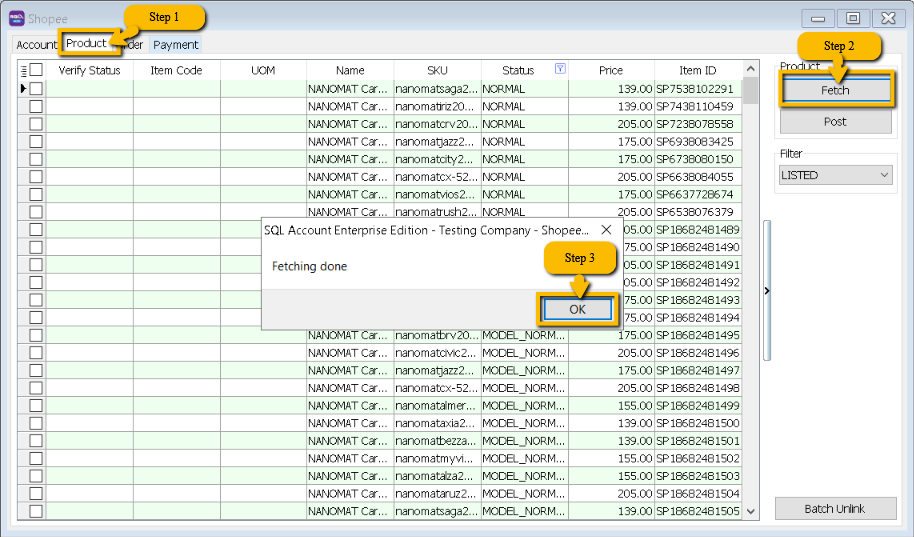914x537 pixels.
Task: Check the box for item SP7538102291
Action: [x=36, y=88]
